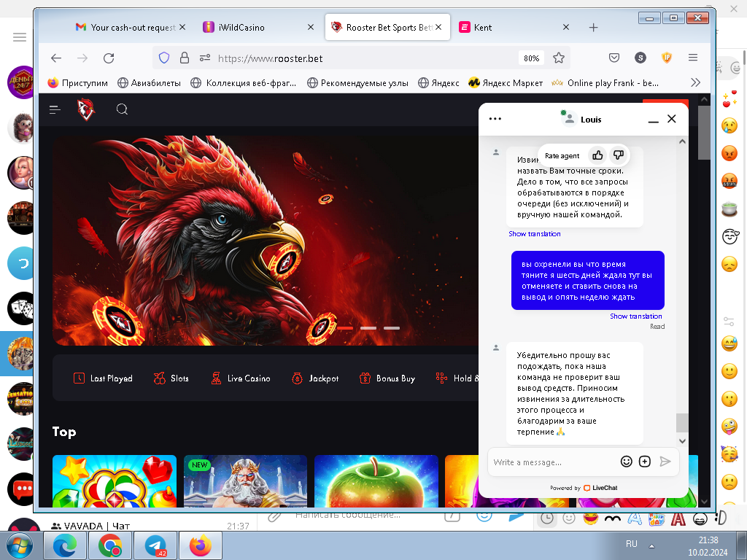Click the S account extension icon
The height and width of the screenshot is (560, 747).
coord(640,58)
